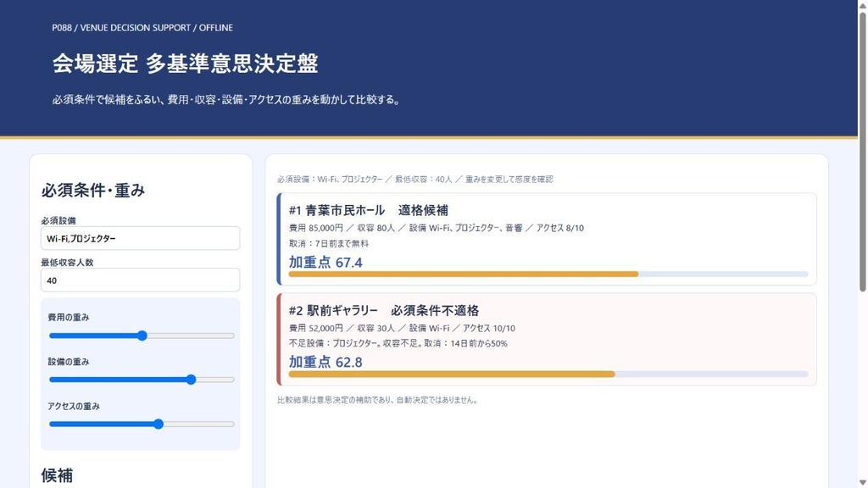868x488 pixels.
Task: Click the 必須条件・重み heading
Action: click(x=93, y=191)
